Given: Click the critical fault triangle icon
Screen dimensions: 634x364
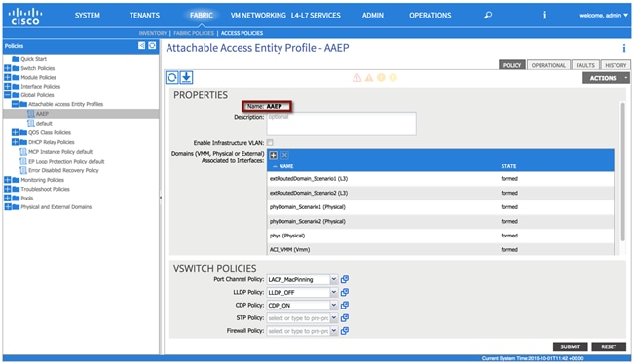Looking at the screenshot, I should [357, 77].
